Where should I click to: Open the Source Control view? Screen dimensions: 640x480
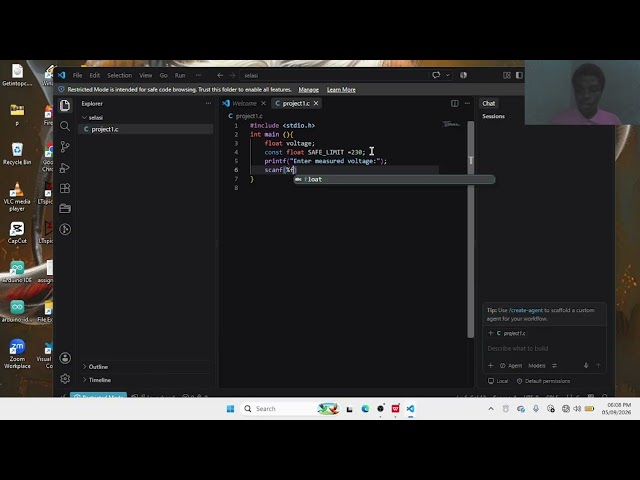(65, 147)
